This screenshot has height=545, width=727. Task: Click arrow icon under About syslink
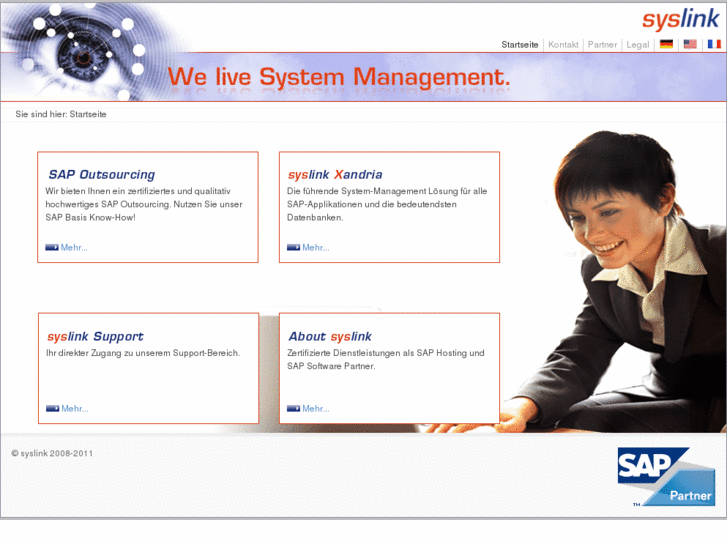(293, 408)
